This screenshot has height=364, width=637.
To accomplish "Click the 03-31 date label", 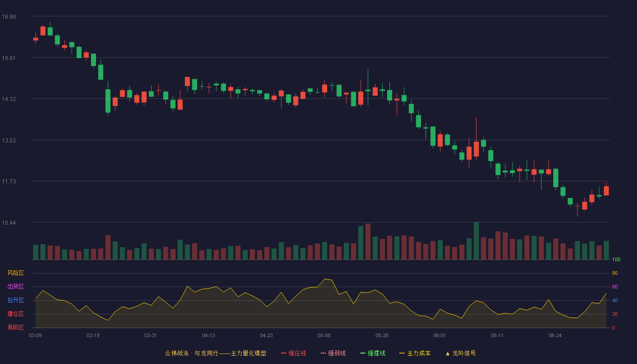I will coord(151,335).
